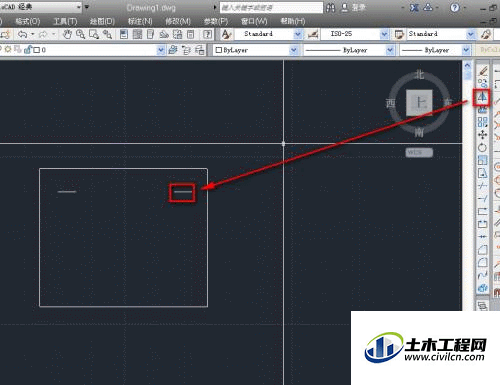Open the Undo history dropdown arrow

pyautogui.click(x=33, y=34)
